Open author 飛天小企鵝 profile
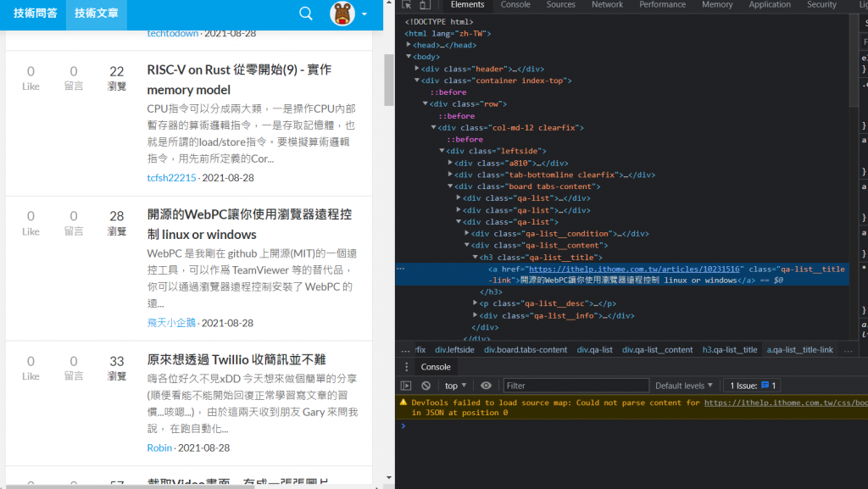Screen dimensions: 868x489 171,323
